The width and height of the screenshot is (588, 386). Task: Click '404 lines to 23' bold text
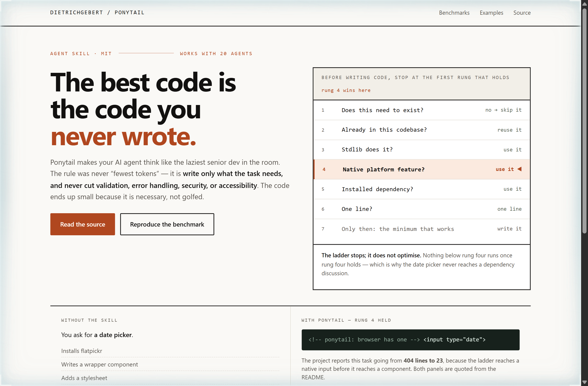pyautogui.click(x=423, y=360)
